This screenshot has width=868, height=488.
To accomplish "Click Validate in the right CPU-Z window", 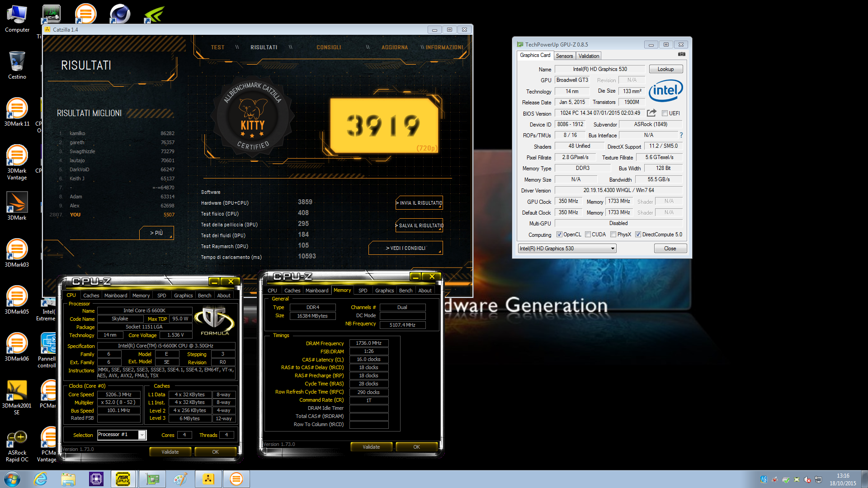I will (x=371, y=447).
